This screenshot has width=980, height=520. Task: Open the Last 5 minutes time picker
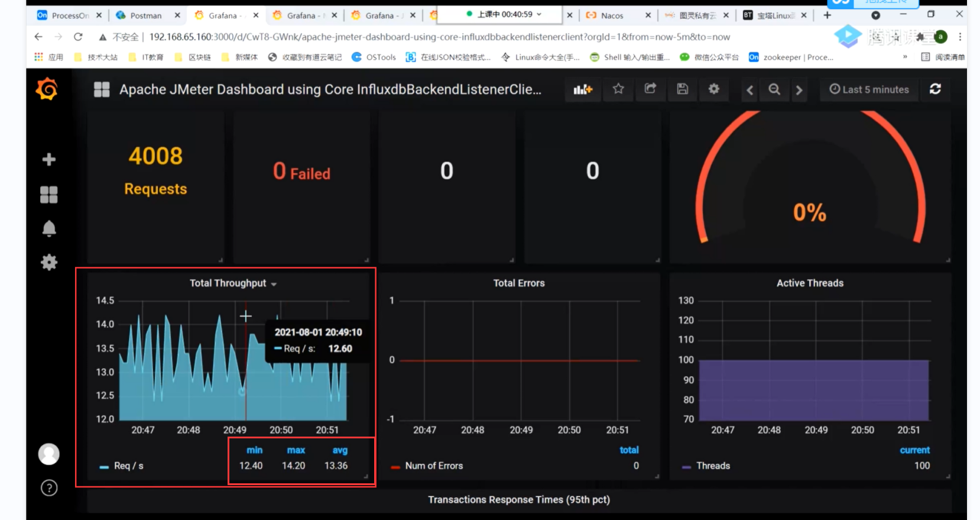click(869, 89)
